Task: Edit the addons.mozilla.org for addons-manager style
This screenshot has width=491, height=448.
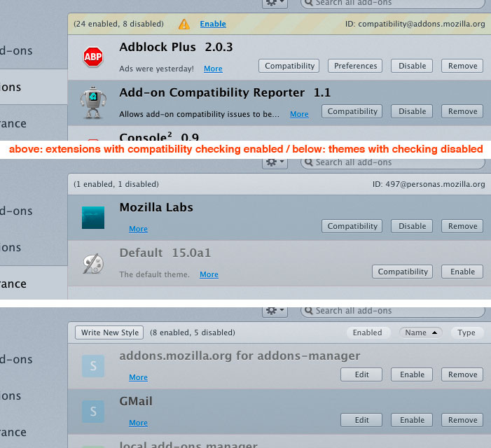Action: coord(361,374)
